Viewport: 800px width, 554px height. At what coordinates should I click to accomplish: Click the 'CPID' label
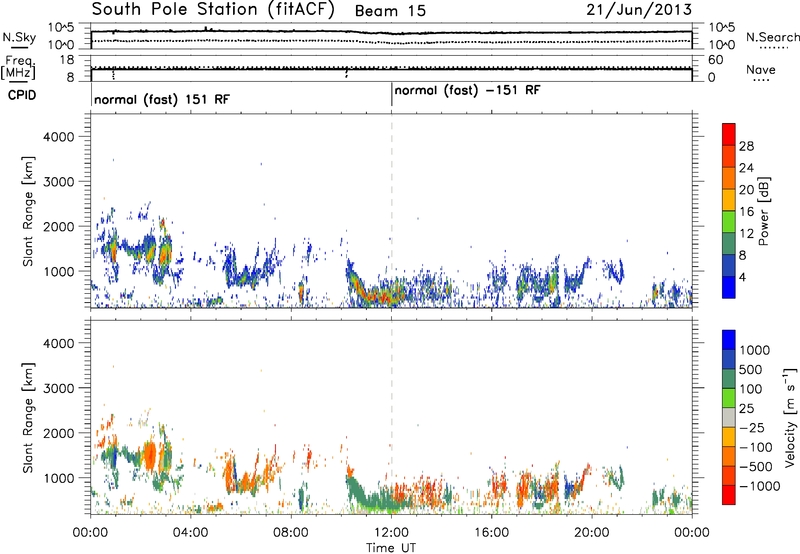pos(22,95)
